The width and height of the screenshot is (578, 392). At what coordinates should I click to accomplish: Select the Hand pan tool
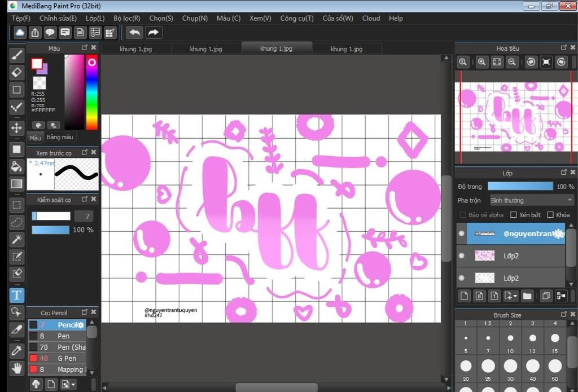coord(16,368)
